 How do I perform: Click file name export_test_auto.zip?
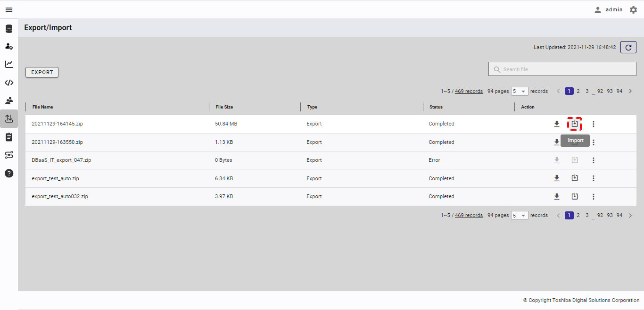coord(55,178)
